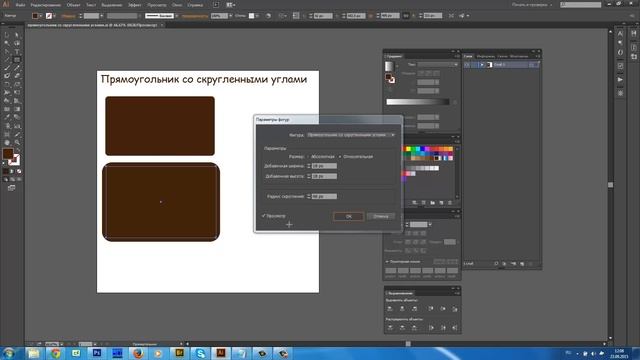
Task: Select the Eyedropper tool
Action: pos(7,118)
